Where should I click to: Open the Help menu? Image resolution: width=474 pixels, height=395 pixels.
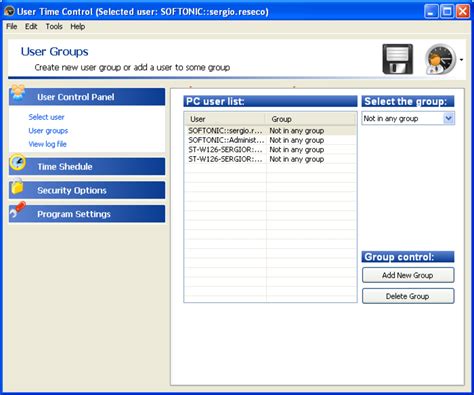point(78,26)
